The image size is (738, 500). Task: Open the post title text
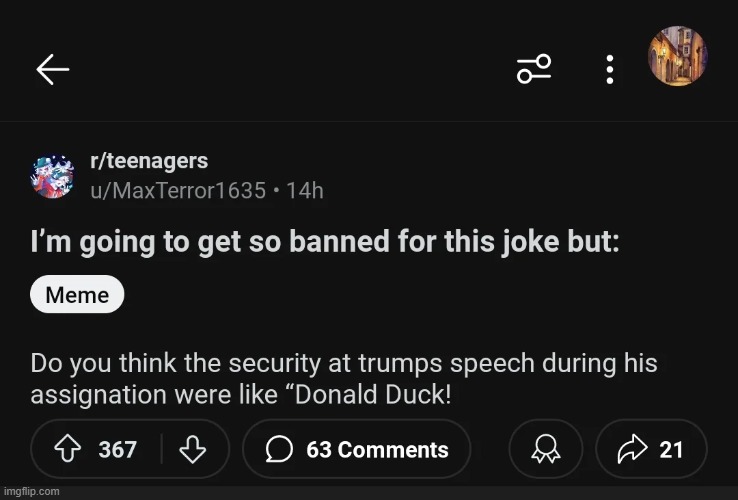point(324,244)
